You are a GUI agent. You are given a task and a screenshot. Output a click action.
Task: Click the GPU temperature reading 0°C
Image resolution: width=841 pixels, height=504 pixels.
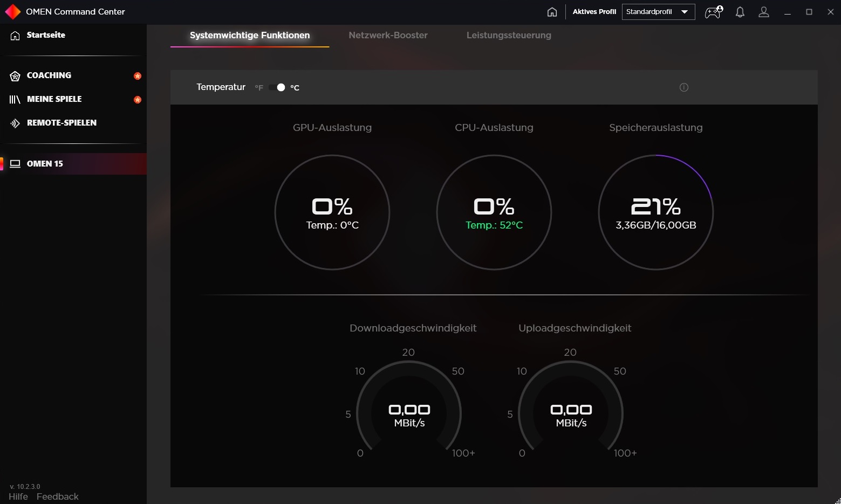point(332,225)
